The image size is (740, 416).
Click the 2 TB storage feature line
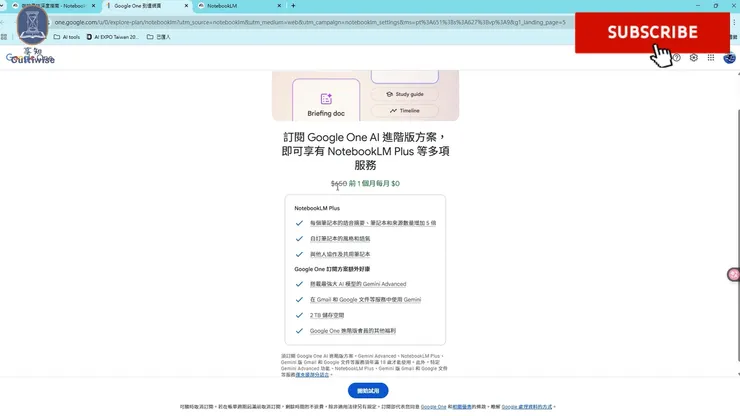(327, 315)
